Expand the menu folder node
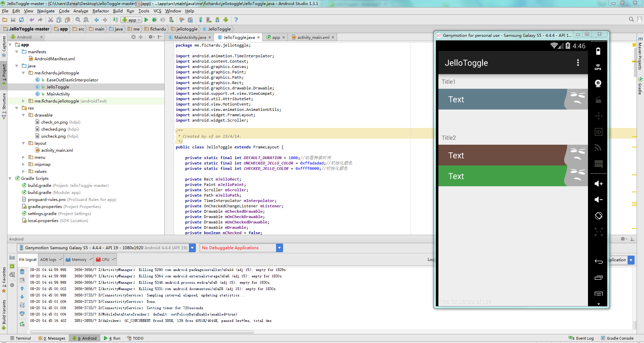The image size is (644, 343). pos(23,157)
